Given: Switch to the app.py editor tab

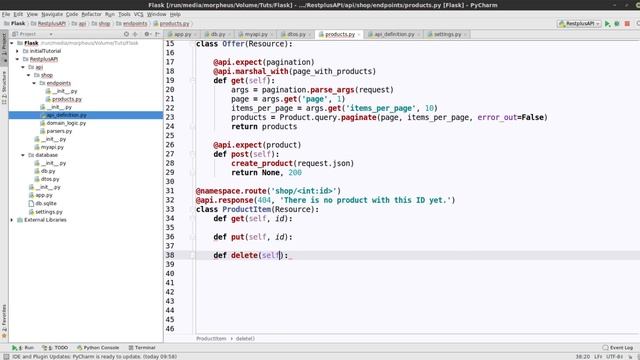Looking at the screenshot, I should click(x=182, y=34).
